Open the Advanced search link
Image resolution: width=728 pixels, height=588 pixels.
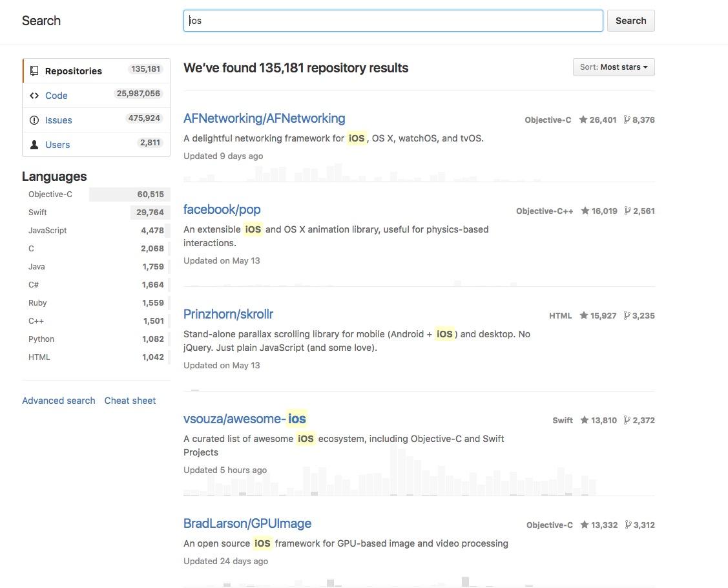58,401
